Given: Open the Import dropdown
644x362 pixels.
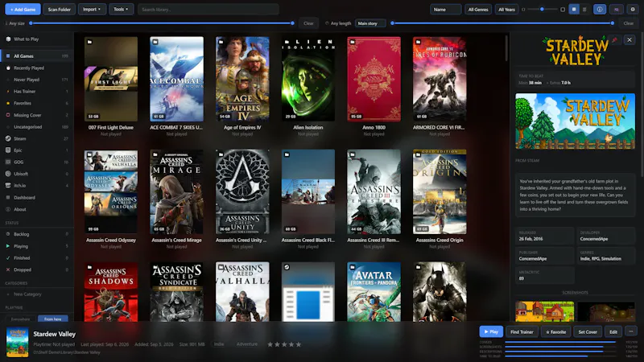Looking at the screenshot, I should pyautogui.click(x=92, y=9).
